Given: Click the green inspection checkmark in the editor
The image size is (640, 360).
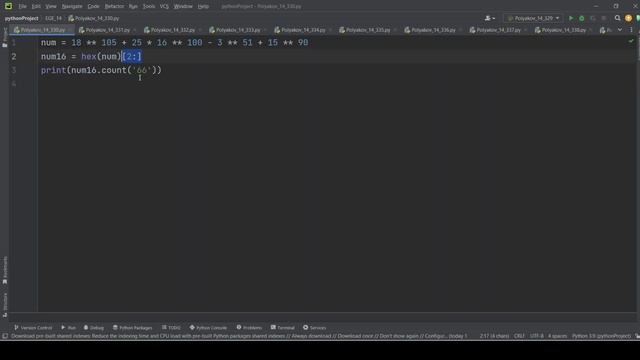Looking at the screenshot, I should [x=631, y=41].
